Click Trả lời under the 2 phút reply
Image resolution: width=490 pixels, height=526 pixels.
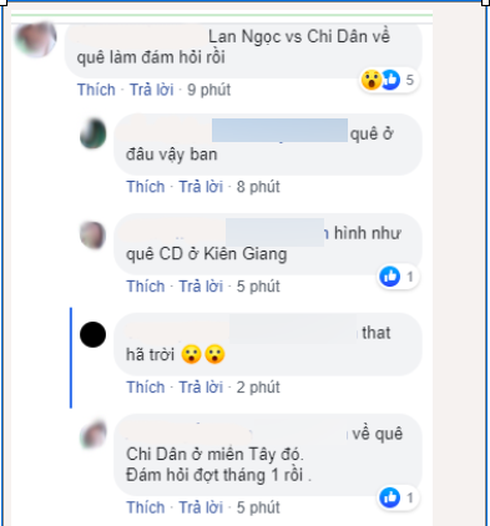(201, 387)
